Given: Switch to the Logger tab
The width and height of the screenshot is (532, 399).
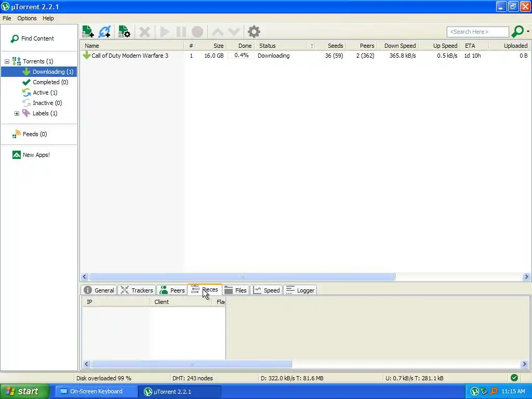Looking at the screenshot, I should click(300, 290).
